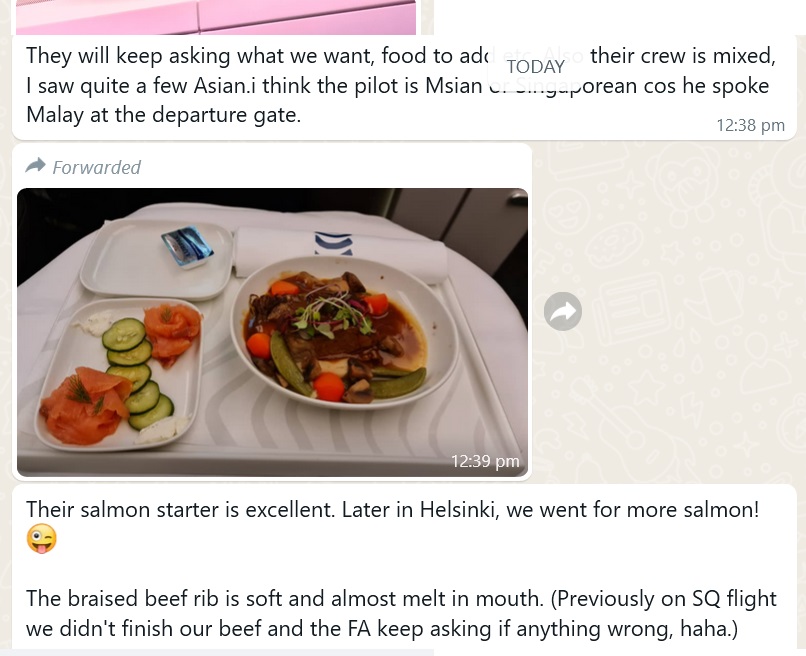Click the Forwarded label above the photo
The width and height of the screenshot is (806, 656).
(x=96, y=167)
